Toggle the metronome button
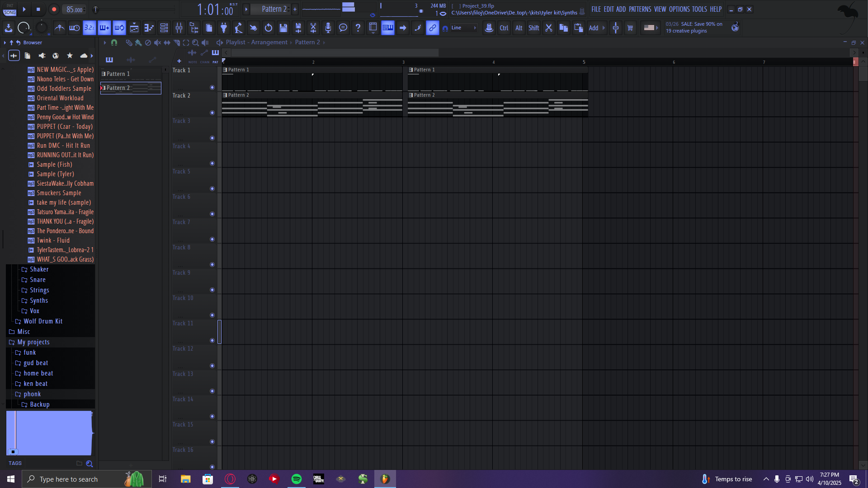The image size is (868, 488). 59,28
